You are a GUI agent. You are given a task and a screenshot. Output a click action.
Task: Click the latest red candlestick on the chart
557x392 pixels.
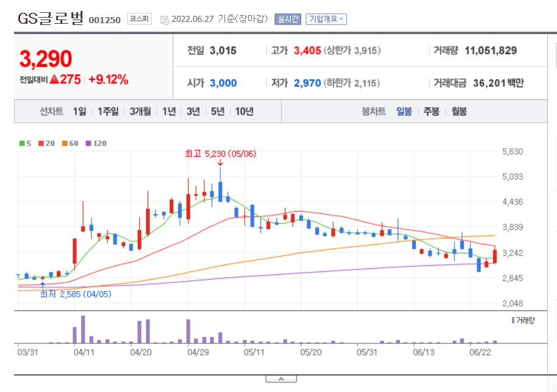click(x=495, y=257)
